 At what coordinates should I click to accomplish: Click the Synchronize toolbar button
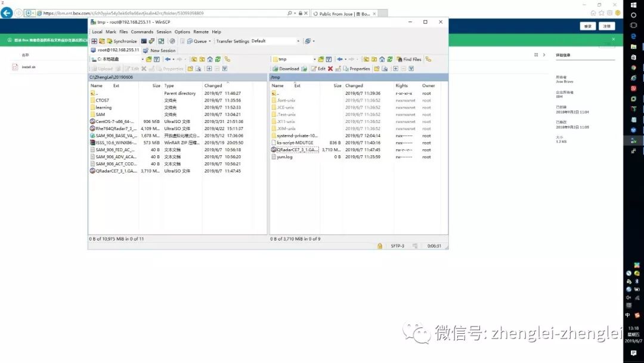pos(122,41)
